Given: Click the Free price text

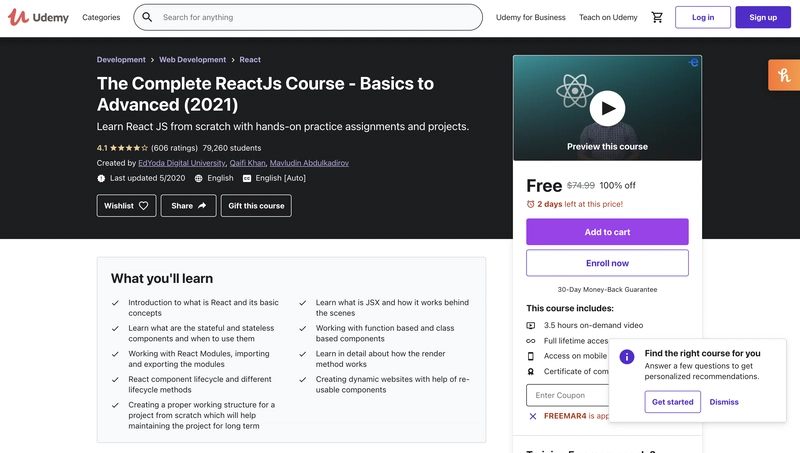Looking at the screenshot, I should [x=544, y=186].
